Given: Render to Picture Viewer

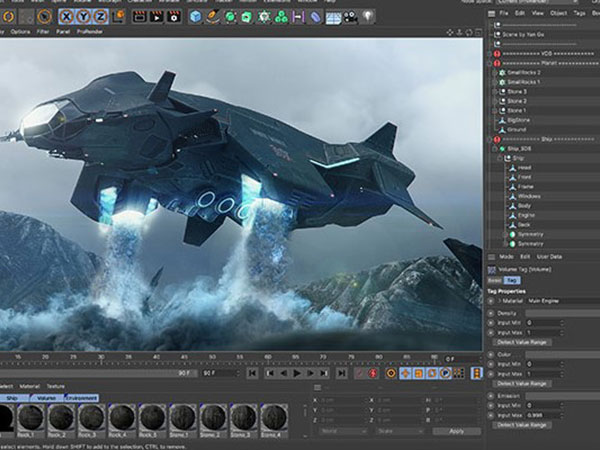Looking at the screenshot, I should pyautogui.click(x=157, y=16).
